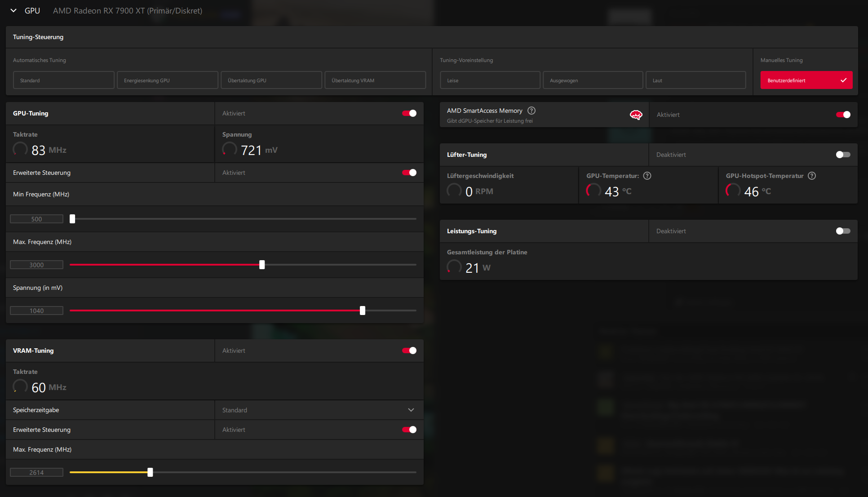Click the Max. Frequenz 3000 input field
Screen dimensions: 868x497
36,265
